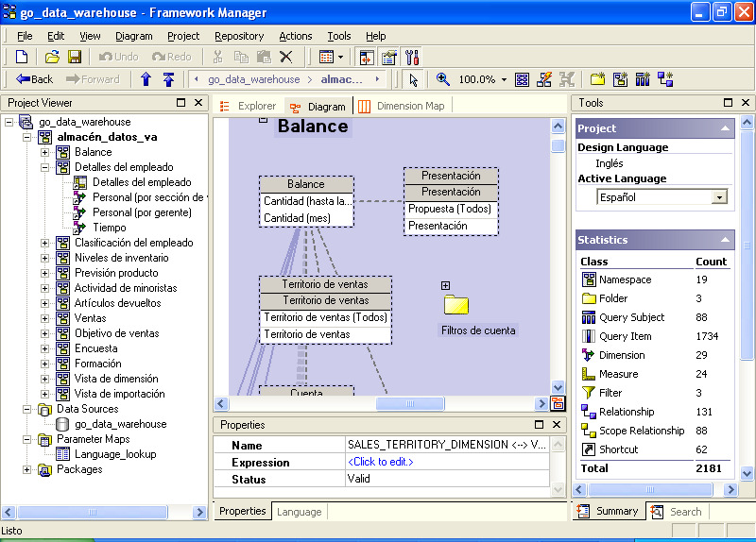
Task: Click the Back navigation button
Action: coord(34,79)
